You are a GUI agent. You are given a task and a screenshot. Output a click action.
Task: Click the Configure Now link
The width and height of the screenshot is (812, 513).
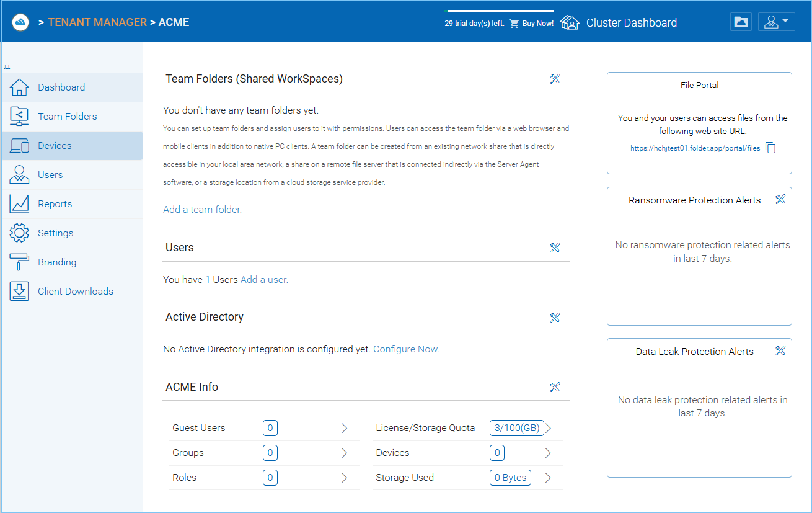406,349
